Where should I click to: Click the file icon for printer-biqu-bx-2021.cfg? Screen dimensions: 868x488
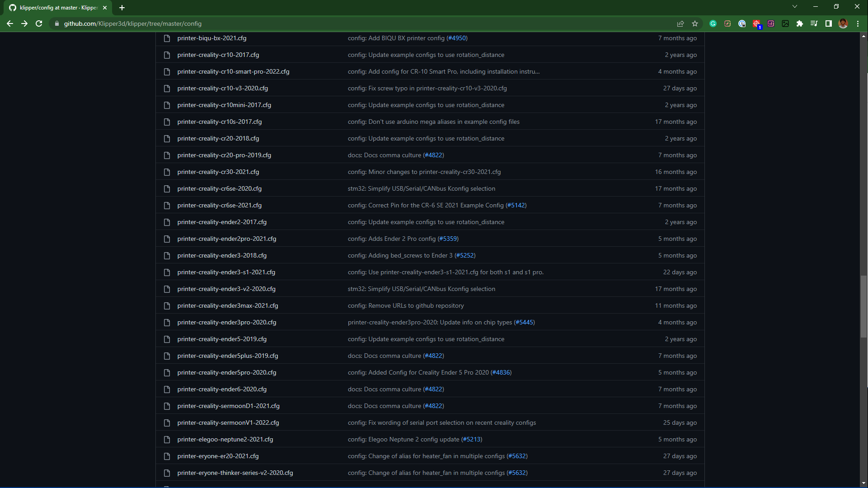point(167,38)
